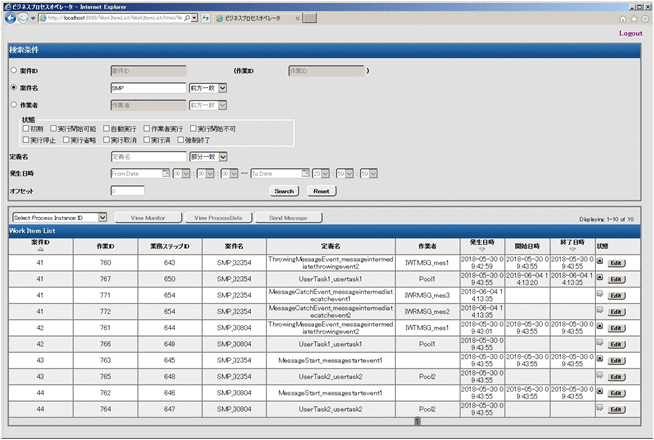Select the 案件ID radio button
The image size is (654, 440).
pyautogui.click(x=12, y=71)
